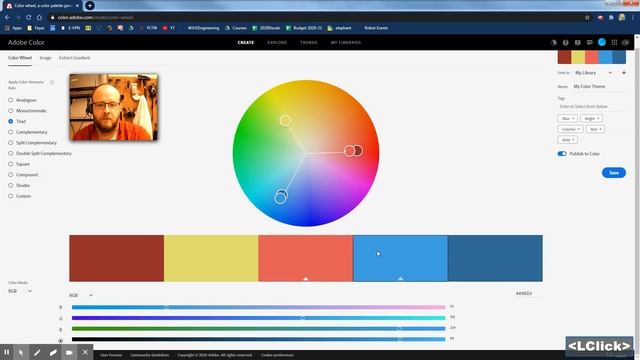Open the blue profile avatar
Screen dimensions: 640x360
coord(602,42)
